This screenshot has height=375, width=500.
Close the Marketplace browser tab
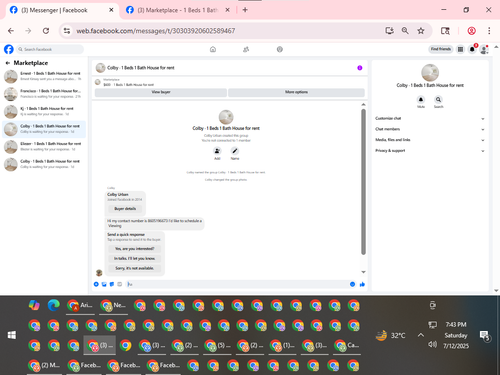click(x=227, y=10)
